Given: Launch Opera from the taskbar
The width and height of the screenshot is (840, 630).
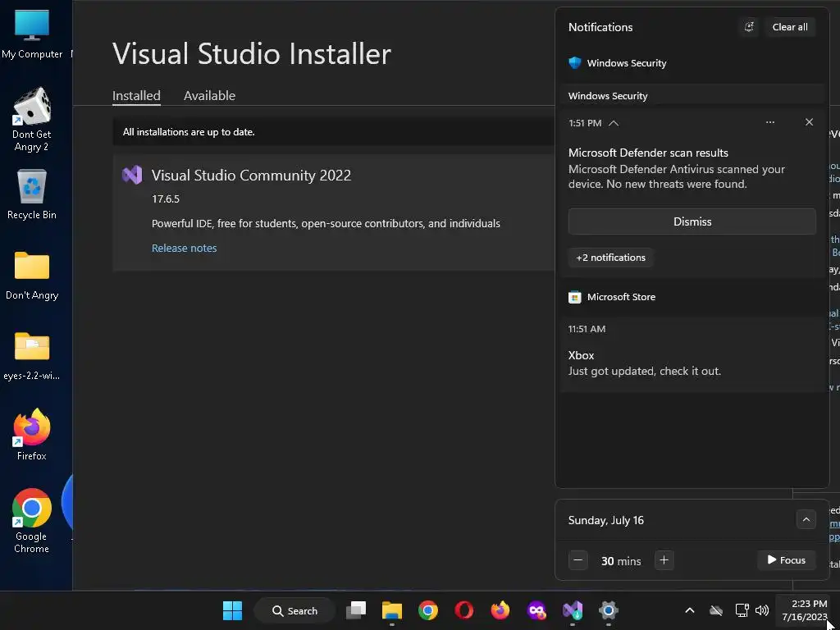Looking at the screenshot, I should (464, 610).
